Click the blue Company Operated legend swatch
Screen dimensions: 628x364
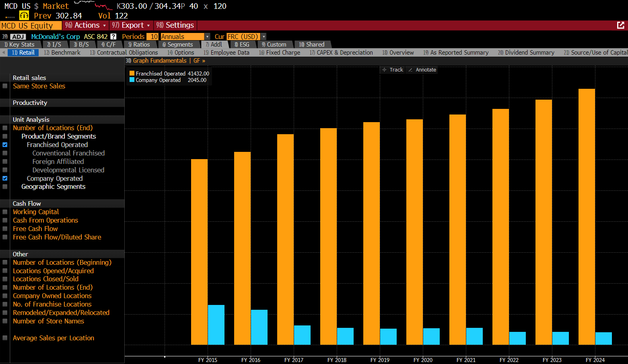click(132, 80)
